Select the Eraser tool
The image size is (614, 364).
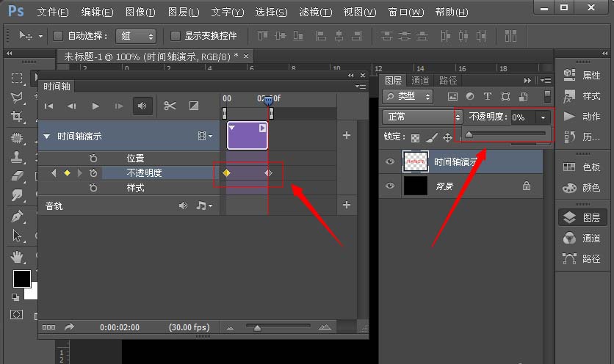coord(16,176)
